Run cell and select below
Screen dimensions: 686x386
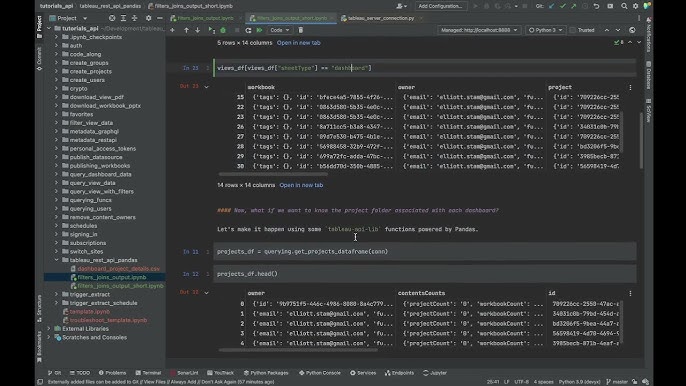[212, 30]
